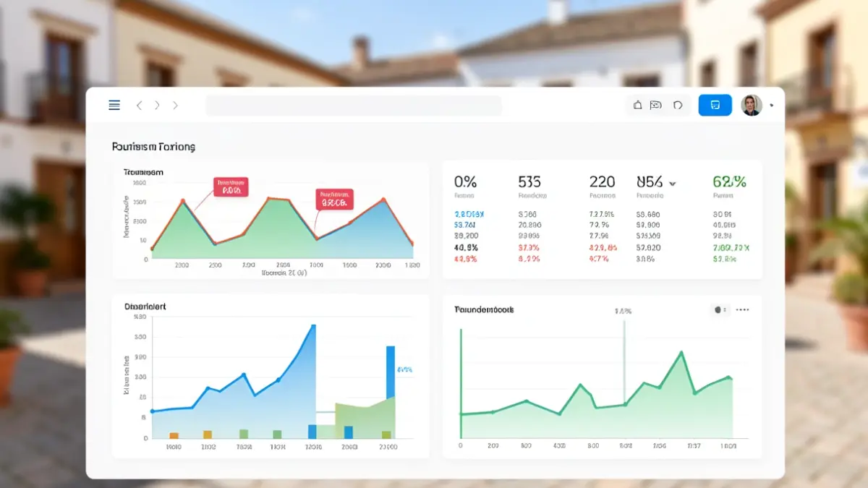Toggle the small switch chip beside three-dot menu
868x488 pixels.
720,309
